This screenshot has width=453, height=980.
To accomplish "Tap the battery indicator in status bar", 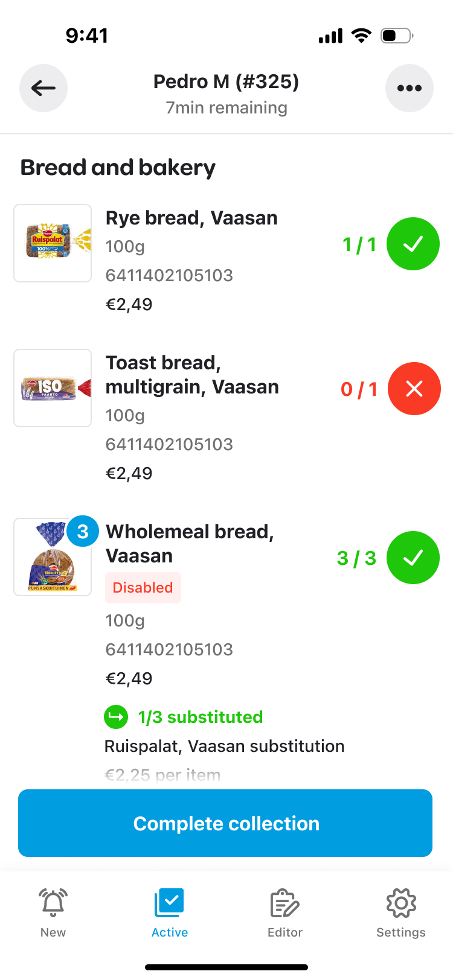I will pos(396,36).
